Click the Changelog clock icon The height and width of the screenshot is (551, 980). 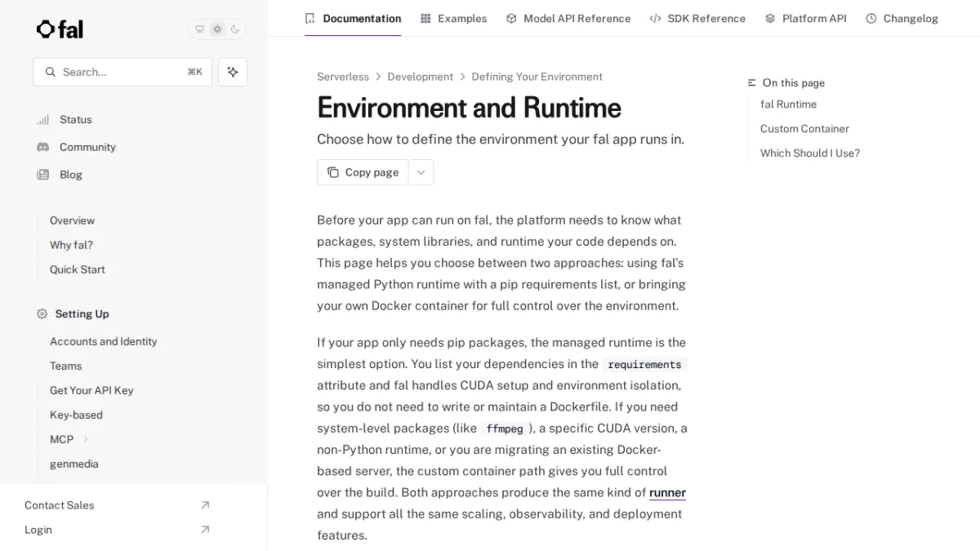[x=871, y=18]
